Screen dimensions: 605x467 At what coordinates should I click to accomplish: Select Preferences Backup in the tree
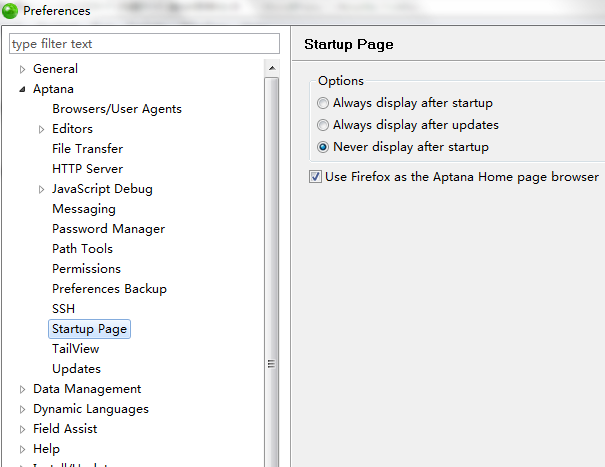coord(109,289)
